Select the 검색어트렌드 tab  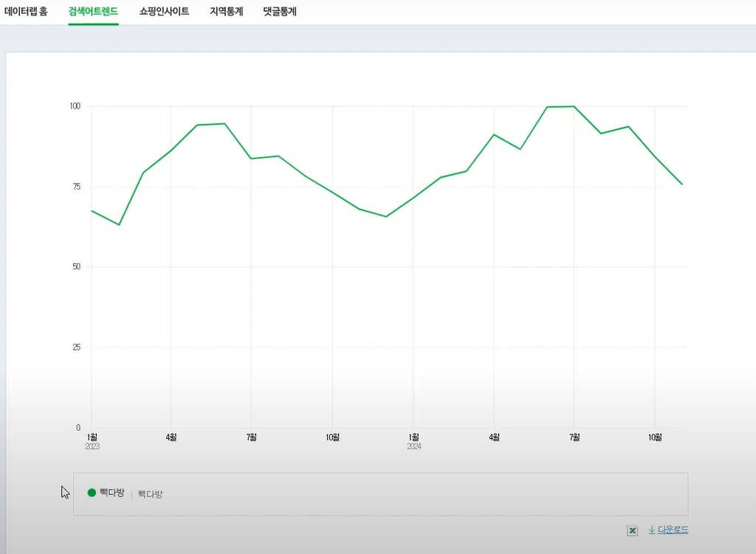point(93,11)
